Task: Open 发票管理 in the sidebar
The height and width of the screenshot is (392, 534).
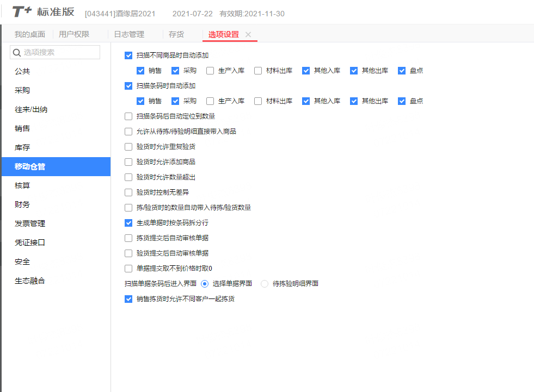Action: pos(30,223)
